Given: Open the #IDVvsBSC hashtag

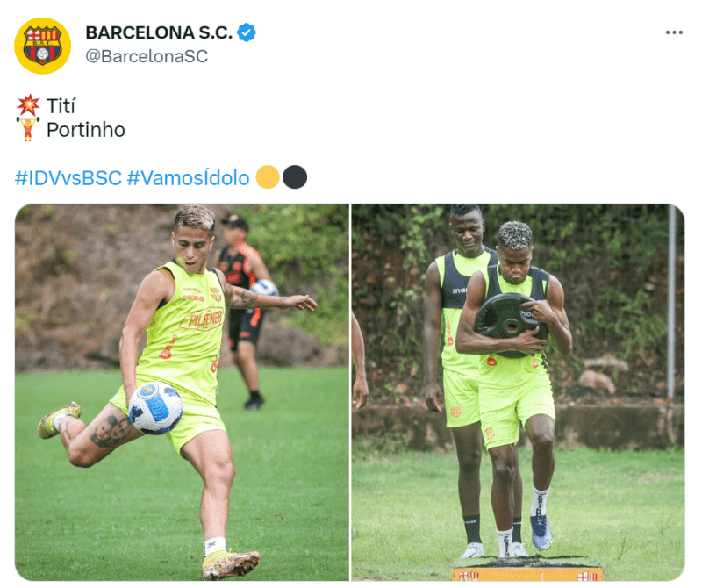Looking at the screenshot, I should point(68,178).
